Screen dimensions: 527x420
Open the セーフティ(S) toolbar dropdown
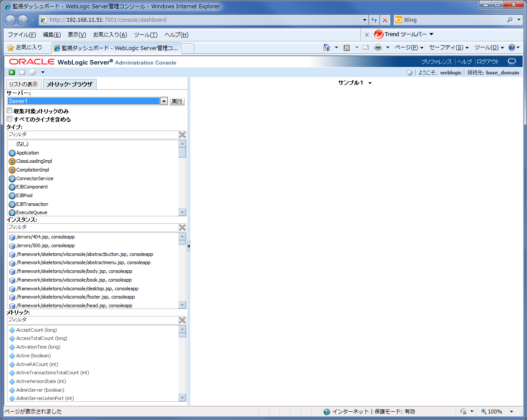click(x=449, y=47)
